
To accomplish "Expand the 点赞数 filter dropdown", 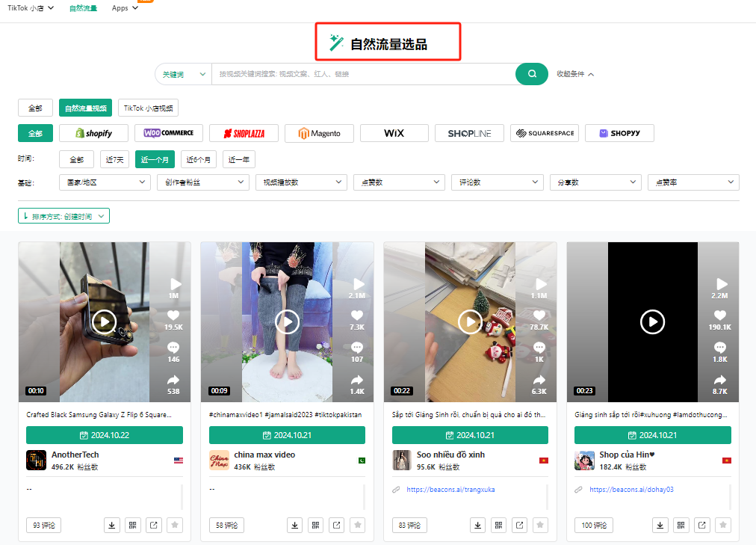I will pos(400,182).
